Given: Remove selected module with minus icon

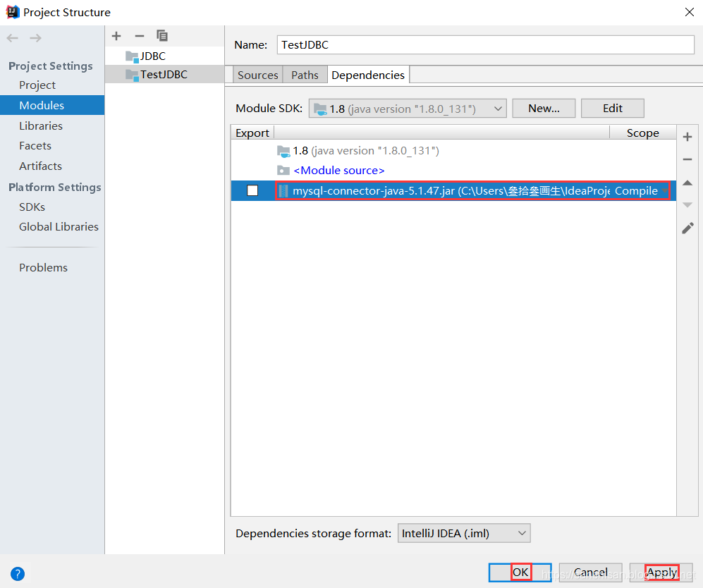Looking at the screenshot, I should (140, 36).
